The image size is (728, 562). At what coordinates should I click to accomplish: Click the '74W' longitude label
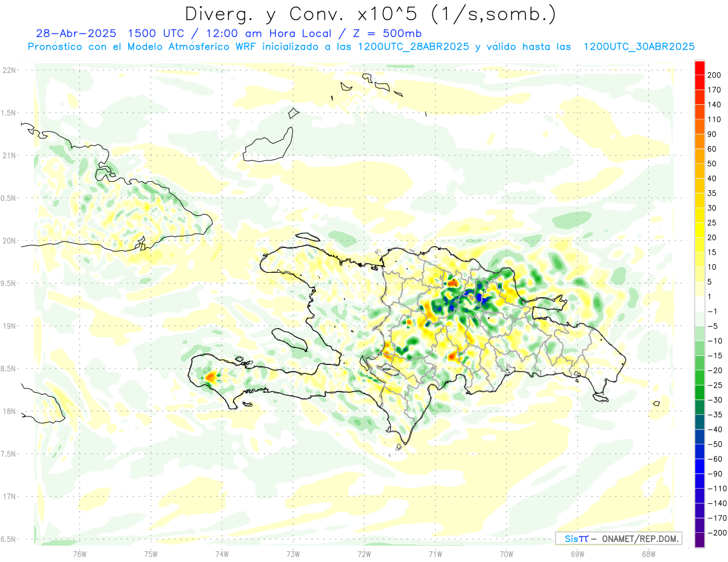(222, 554)
